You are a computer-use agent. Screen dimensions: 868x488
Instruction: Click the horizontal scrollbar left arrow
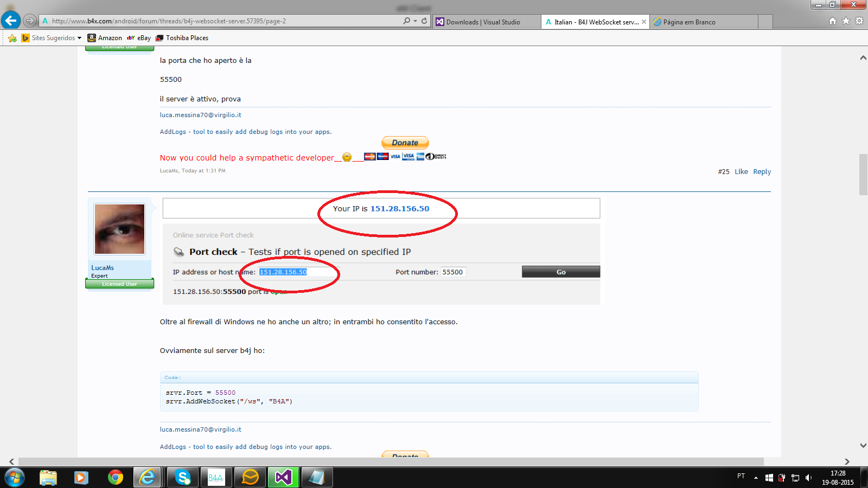click(11, 461)
